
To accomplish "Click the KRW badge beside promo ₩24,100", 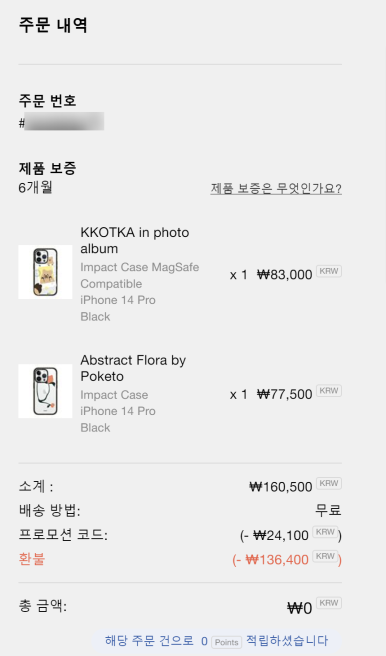I will pos(325,532).
